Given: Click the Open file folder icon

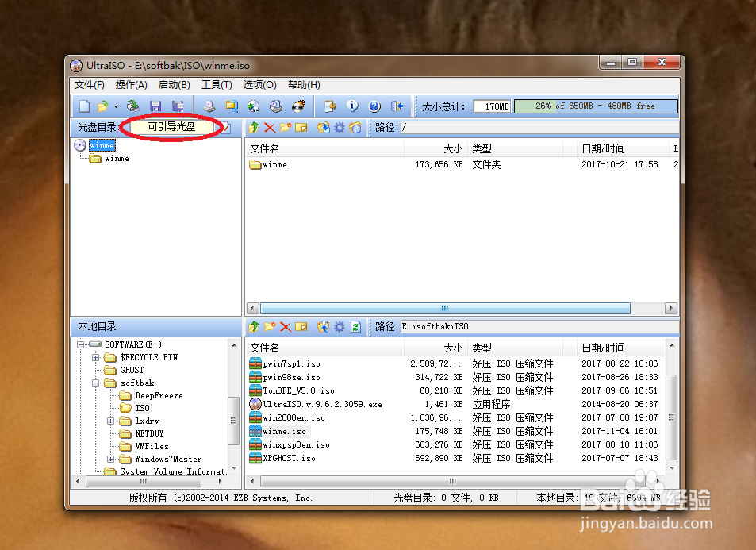Looking at the screenshot, I should (x=102, y=106).
